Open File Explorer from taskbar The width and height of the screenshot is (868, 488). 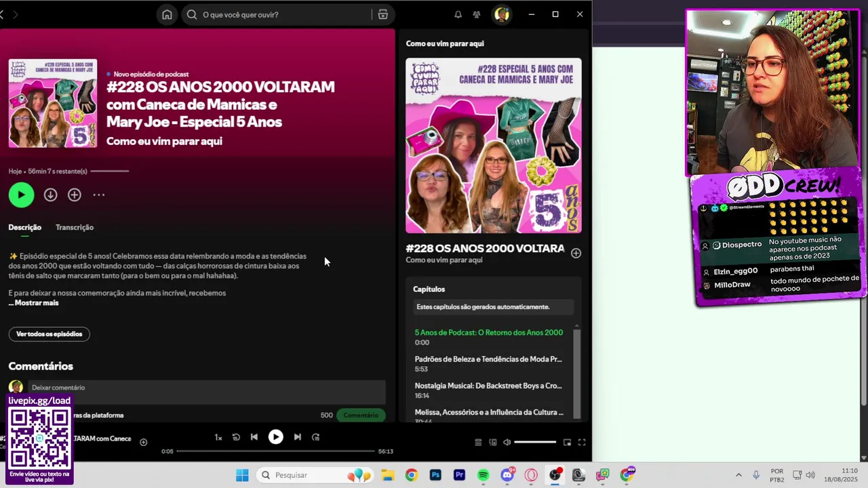tap(387, 475)
